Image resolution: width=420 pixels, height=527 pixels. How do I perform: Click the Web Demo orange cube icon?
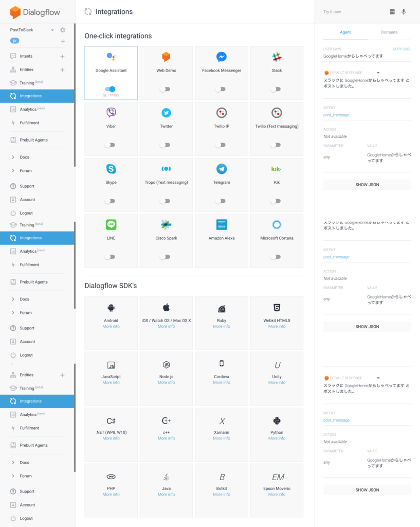tap(166, 57)
